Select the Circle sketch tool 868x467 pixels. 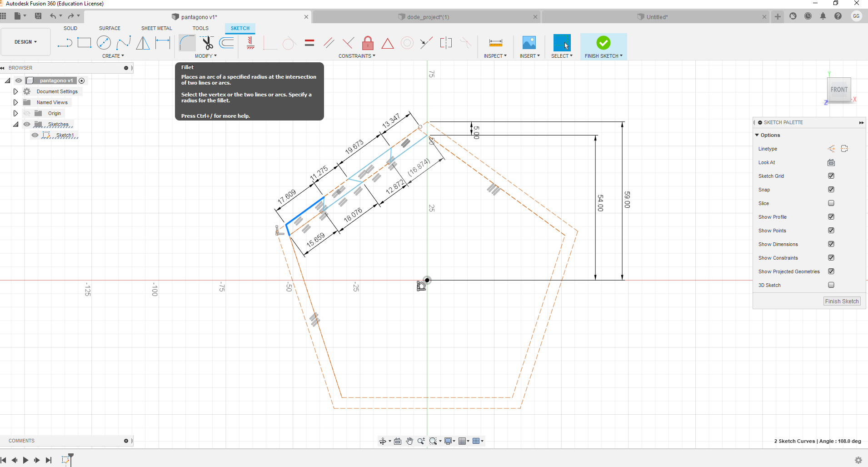click(104, 43)
